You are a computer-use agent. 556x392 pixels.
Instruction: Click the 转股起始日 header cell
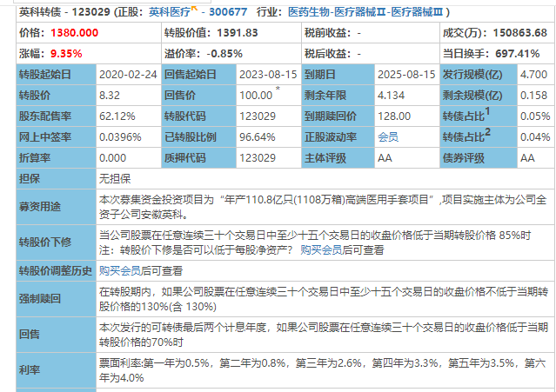coord(56,75)
